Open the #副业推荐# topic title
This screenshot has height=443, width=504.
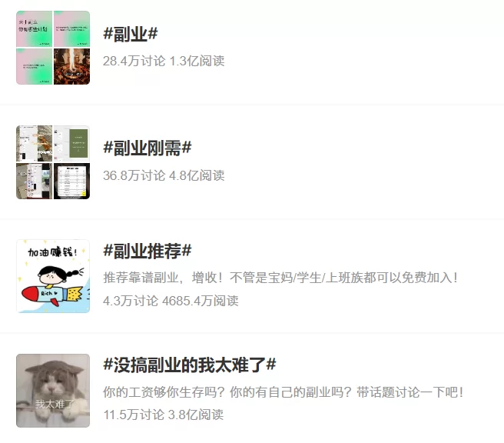tap(148, 251)
